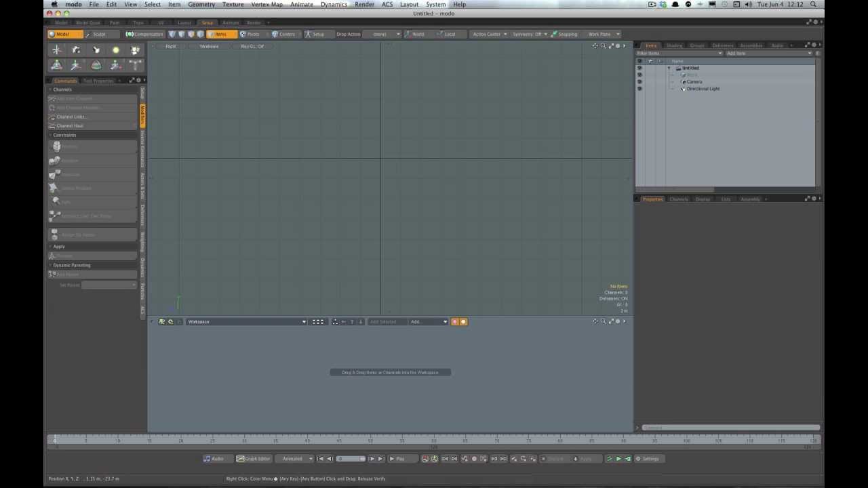
Task: Collapse the Constraints section
Action: [50, 135]
